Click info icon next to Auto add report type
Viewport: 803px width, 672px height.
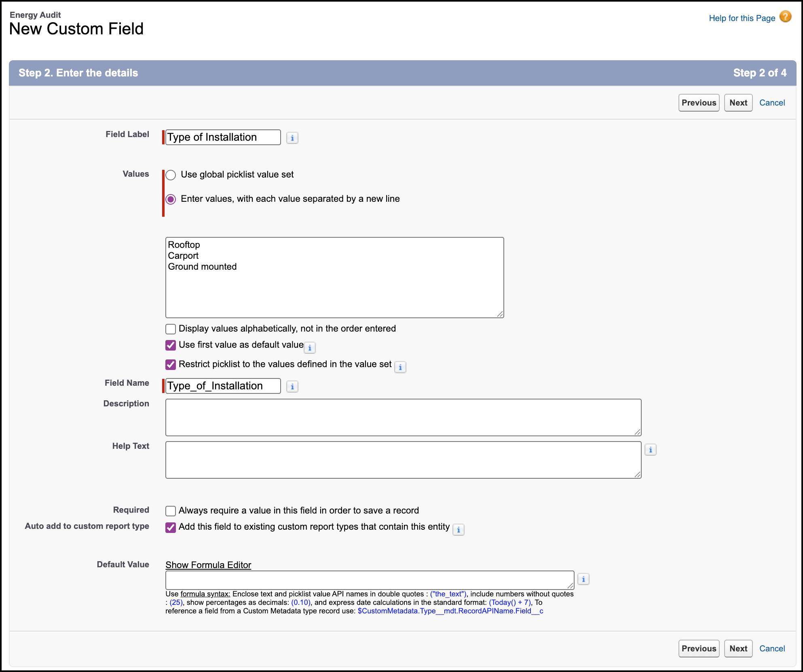458,530
